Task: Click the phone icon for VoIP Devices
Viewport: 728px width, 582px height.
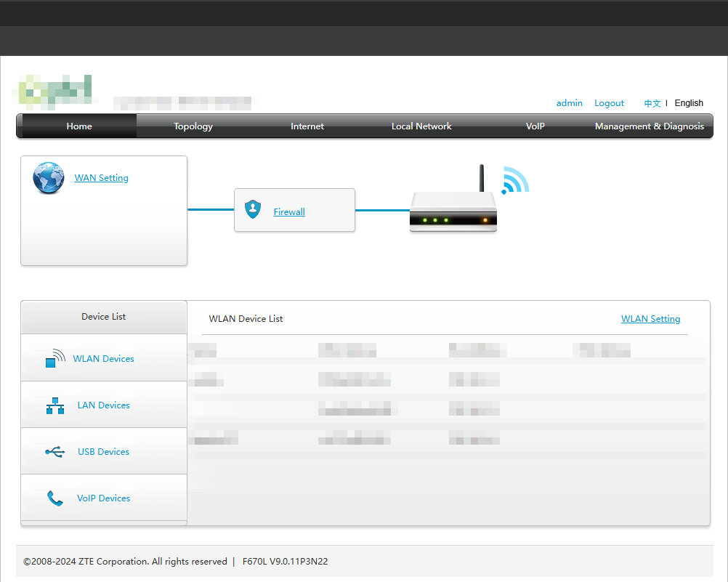Action: (54, 498)
